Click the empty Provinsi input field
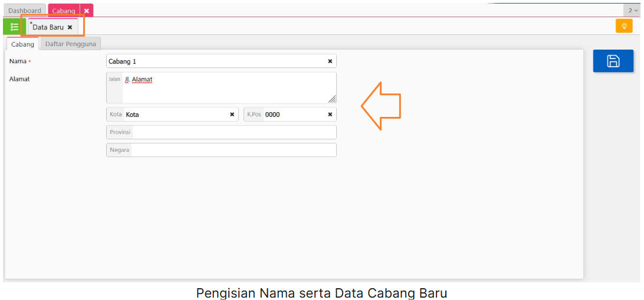Screen dimensions: 644x300 (234, 132)
